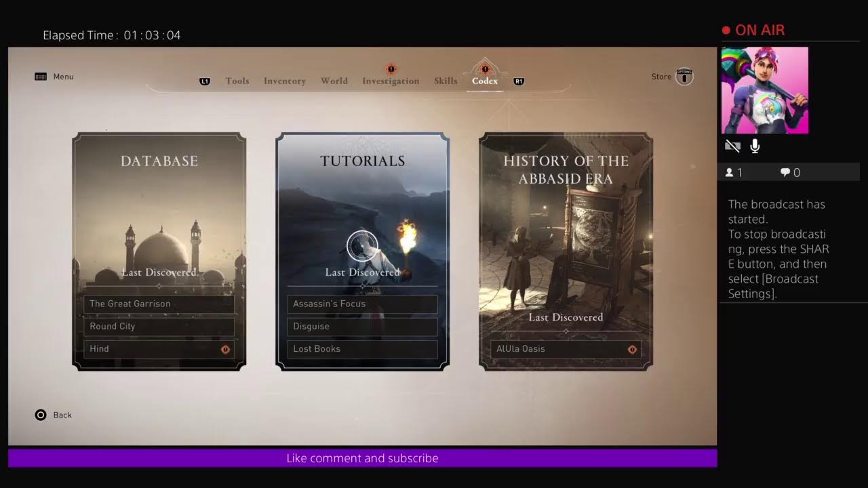Image resolution: width=868 pixels, height=488 pixels.
Task: Open the Lost Books tutorial
Action: 362,349
